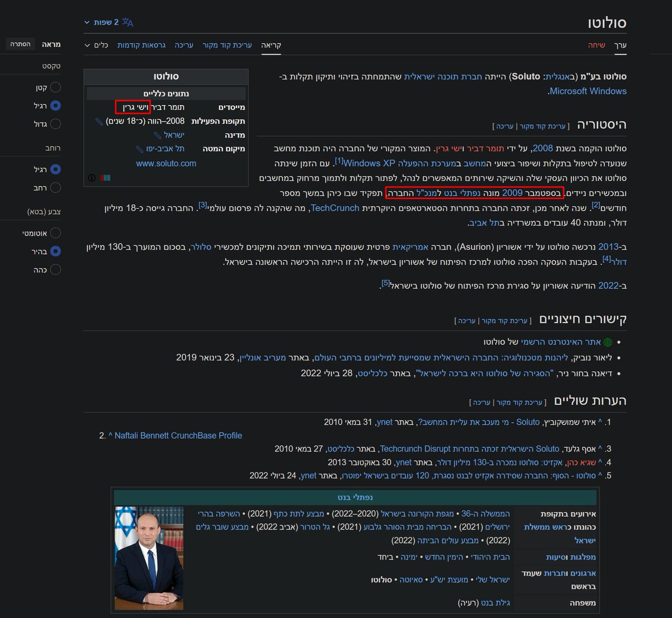The width and height of the screenshot is (672, 618).
Task: Select the קריאה read tab
Action: (271, 45)
